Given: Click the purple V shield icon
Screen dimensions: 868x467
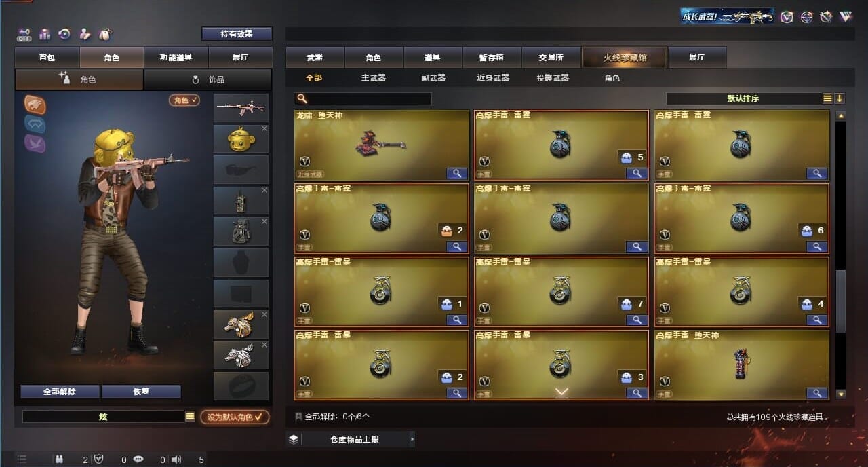Looking at the screenshot, I should 787,17.
